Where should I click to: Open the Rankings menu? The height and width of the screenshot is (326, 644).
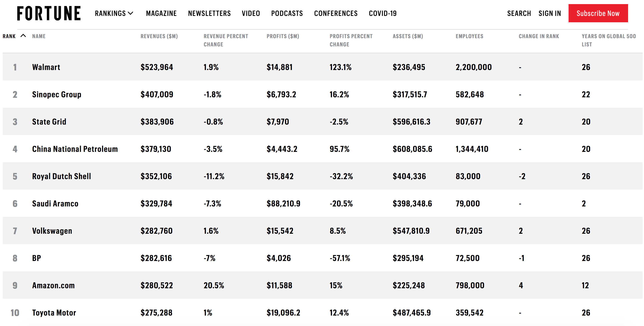[x=111, y=13]
